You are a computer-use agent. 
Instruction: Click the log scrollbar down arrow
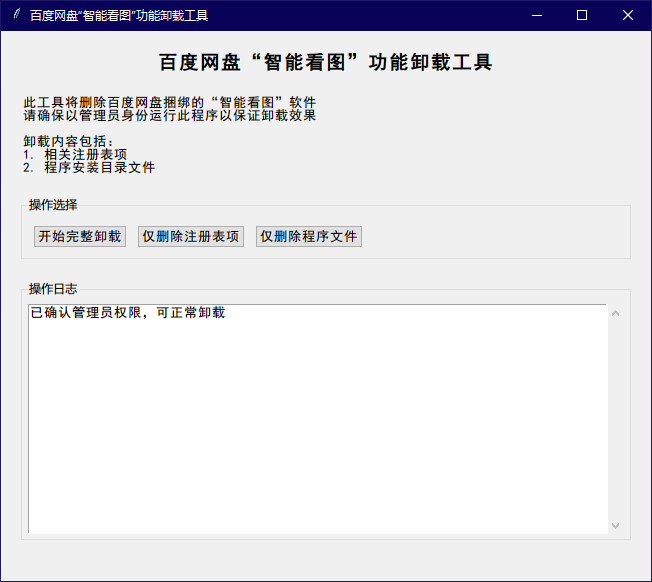[615, 525]
